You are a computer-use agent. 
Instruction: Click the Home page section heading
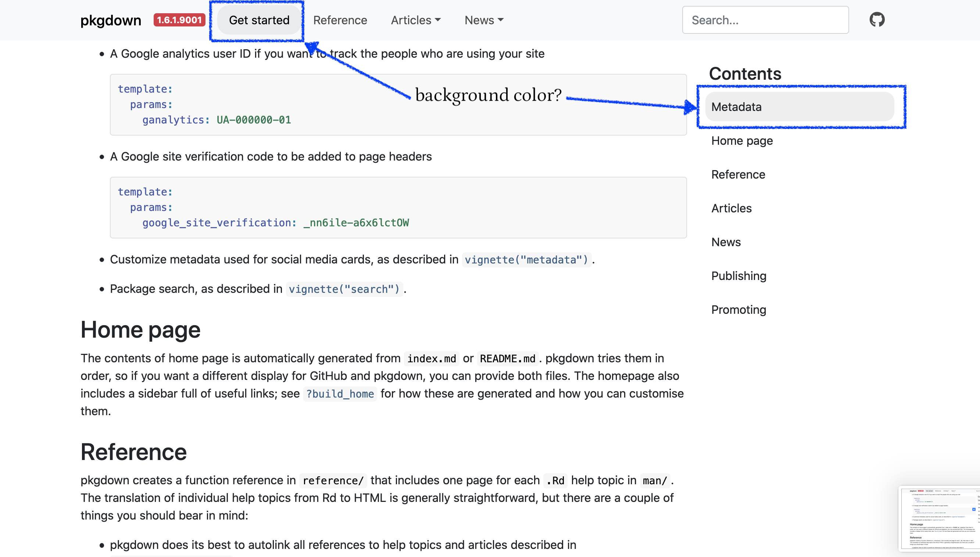(140, 330)
